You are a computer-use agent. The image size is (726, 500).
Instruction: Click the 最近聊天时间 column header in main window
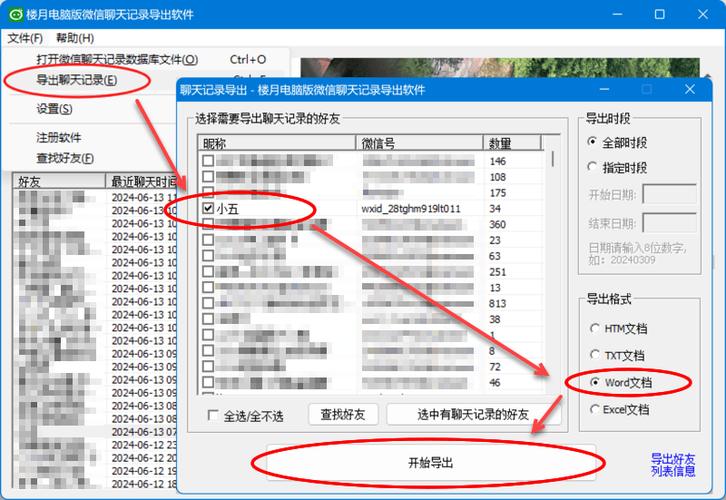[141, 181]
